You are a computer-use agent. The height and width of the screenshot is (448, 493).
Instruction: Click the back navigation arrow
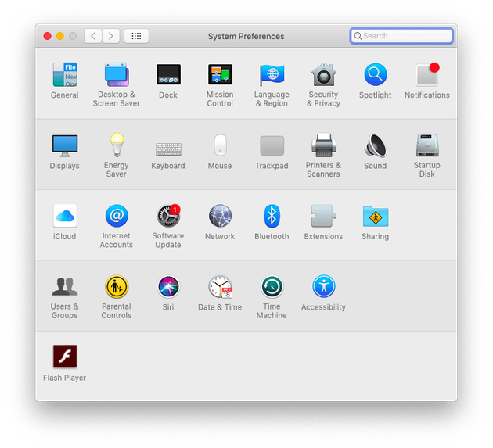(x=93, y=36)
